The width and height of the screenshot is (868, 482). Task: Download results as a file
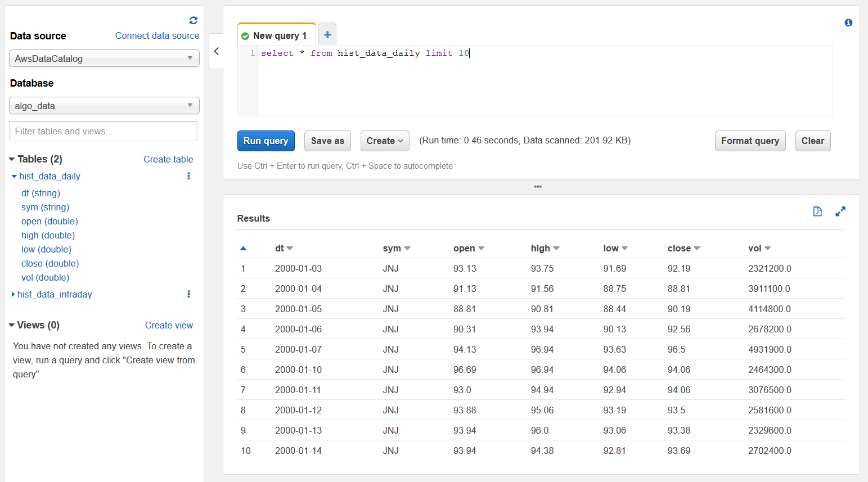click(x=817, y=211)
